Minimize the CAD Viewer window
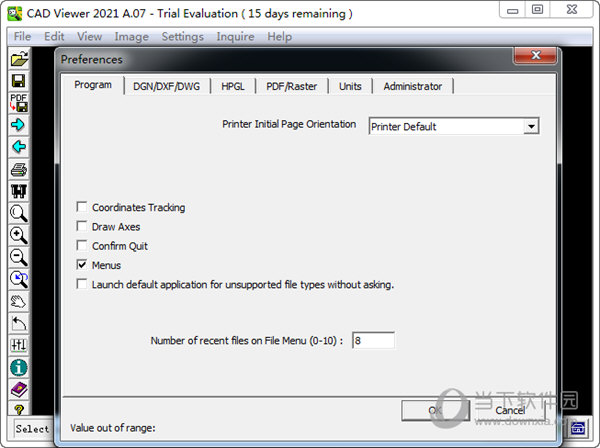Screen dimensions: 600x448 (512, 10)
